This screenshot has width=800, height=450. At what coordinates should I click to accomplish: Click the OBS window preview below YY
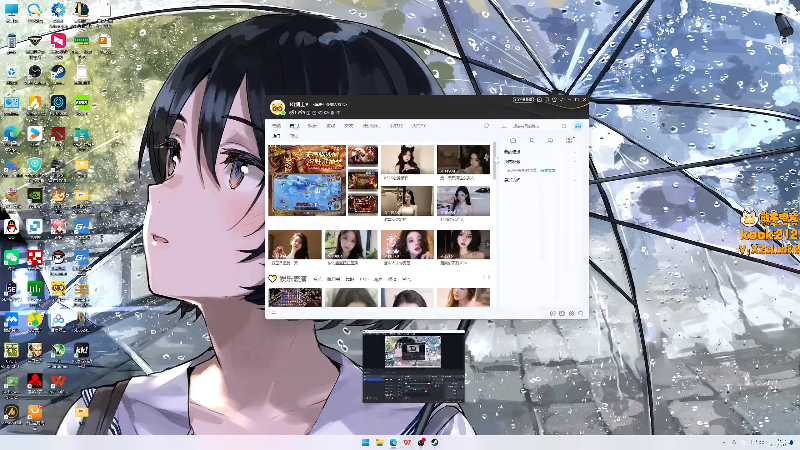pyautogui.click(x=414, y=367)
